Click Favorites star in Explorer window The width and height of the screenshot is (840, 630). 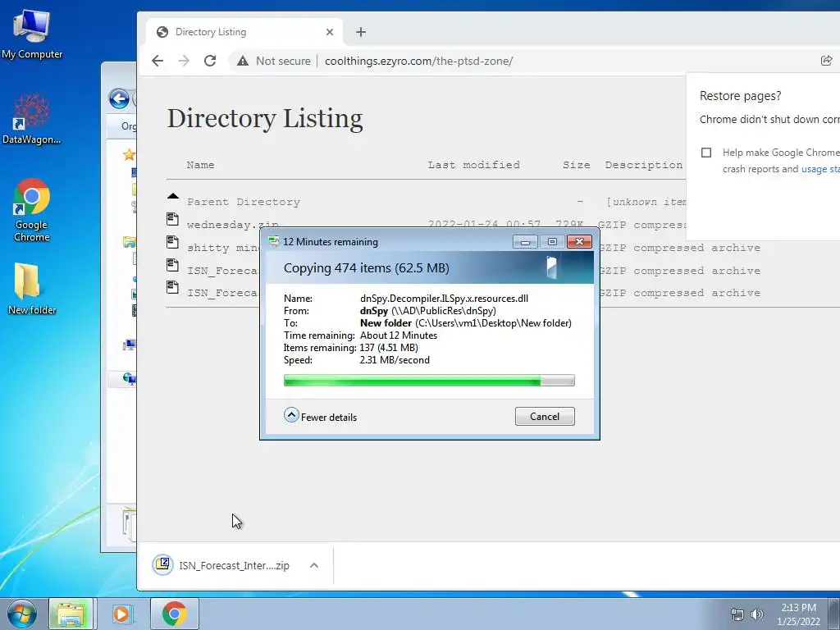[129, 155]
